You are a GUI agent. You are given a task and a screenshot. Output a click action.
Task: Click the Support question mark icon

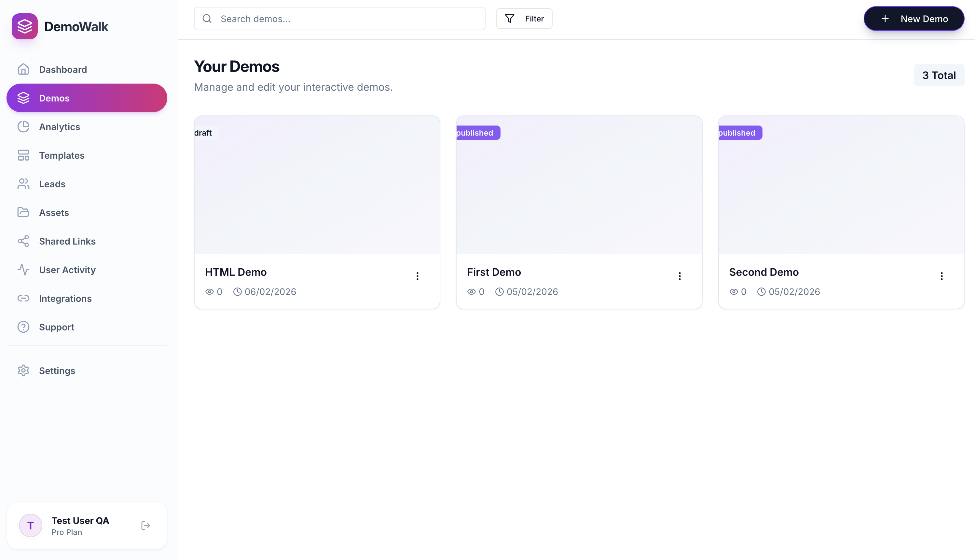coord(23,327)
